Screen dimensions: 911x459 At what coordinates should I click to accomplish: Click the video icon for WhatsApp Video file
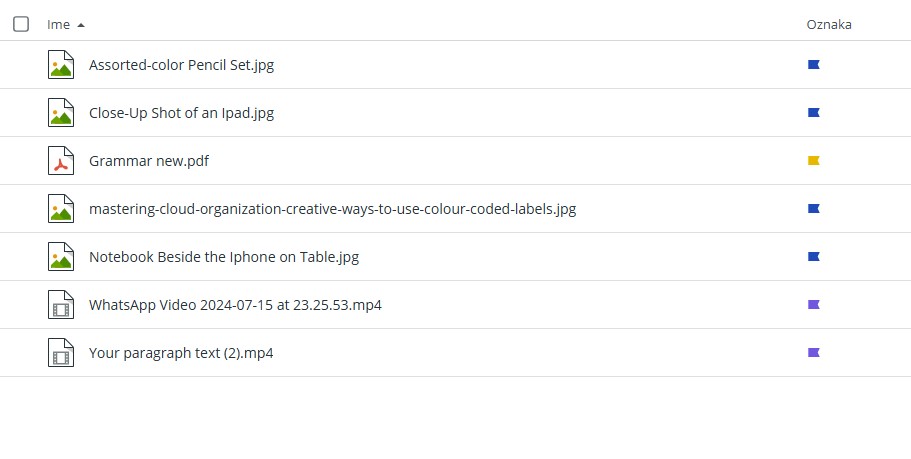click(60, 304)
